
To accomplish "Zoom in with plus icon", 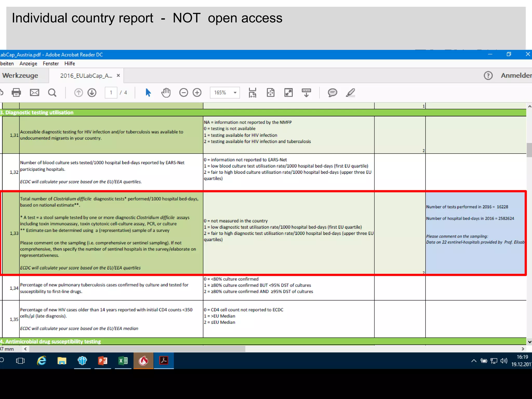I will [197, 92].
